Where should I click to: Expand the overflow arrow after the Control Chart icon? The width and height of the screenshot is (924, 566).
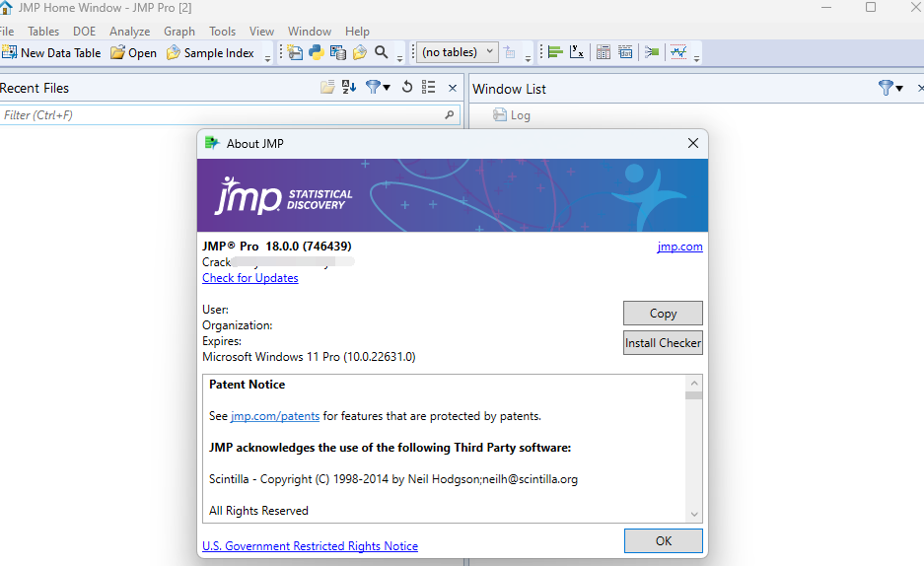click(x=696, y=58)
